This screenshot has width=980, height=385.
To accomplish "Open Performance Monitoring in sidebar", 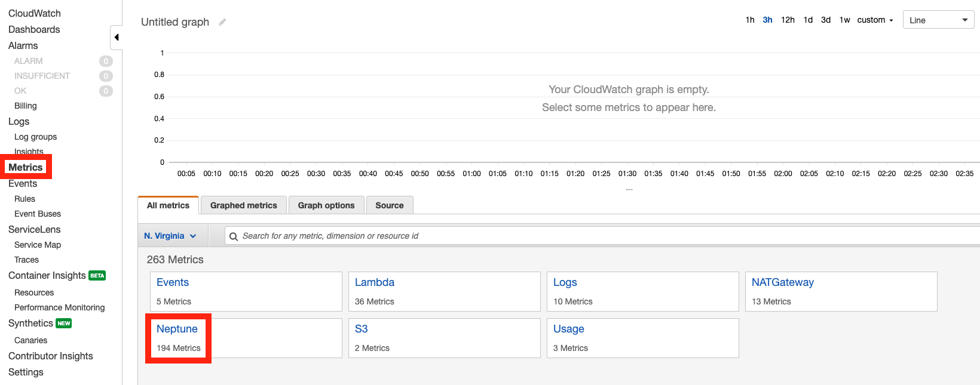I will point(59,307).
